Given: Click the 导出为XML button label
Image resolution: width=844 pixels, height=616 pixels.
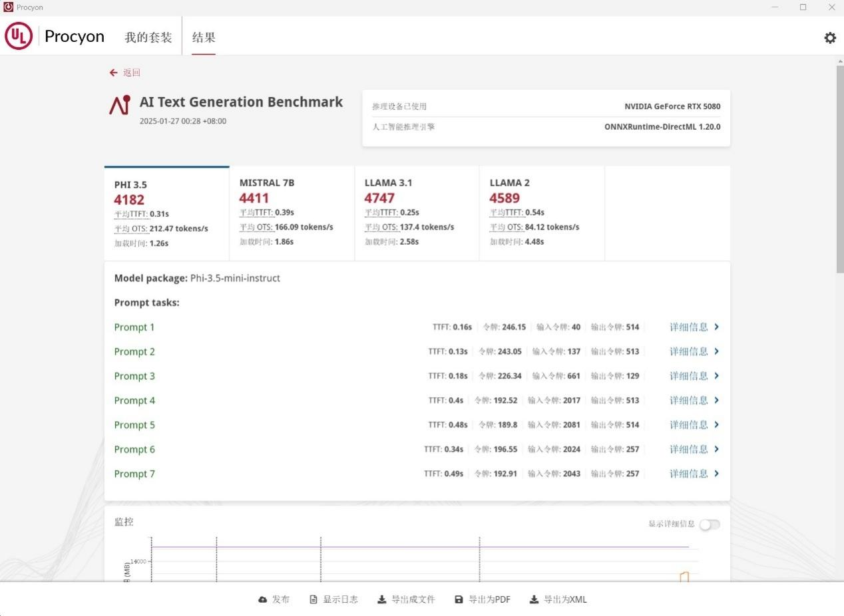Looking at the screenshot, I should pyautogui.click(x=565, y=599).
